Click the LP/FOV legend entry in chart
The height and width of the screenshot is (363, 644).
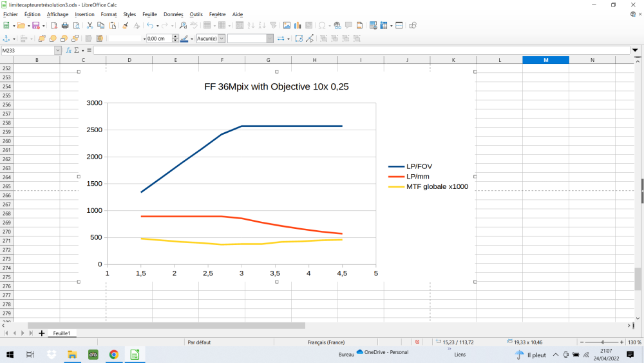pyautogui.click(x=419, y=166)
